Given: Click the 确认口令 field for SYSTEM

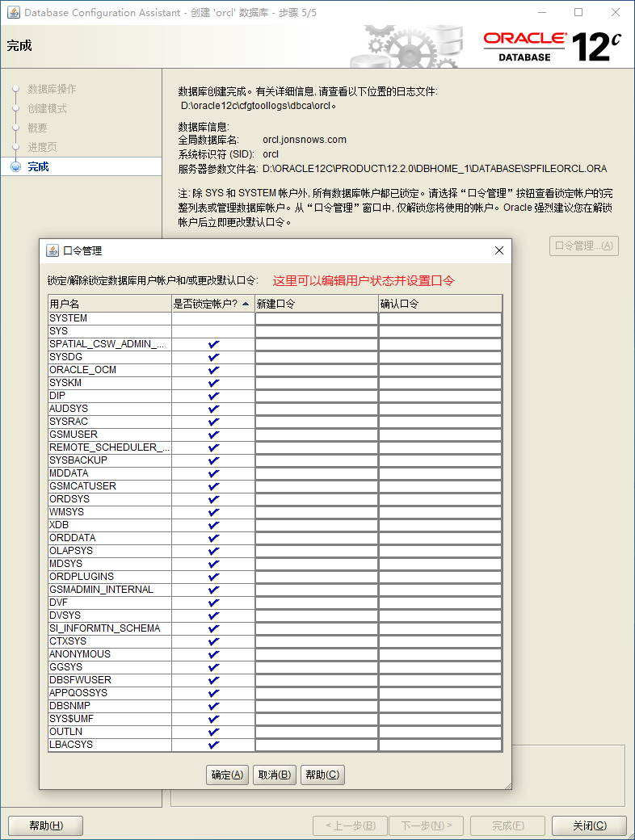Looking at the screenshot, I should (x=440, y=318).
